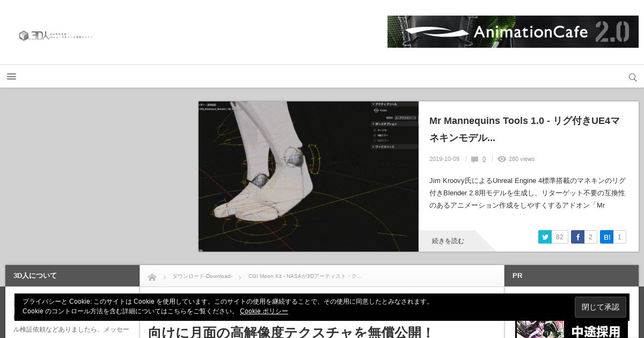Open the comment count 0 link
The height and width of the screenshot is (338, 644).
tap(484, 159)
